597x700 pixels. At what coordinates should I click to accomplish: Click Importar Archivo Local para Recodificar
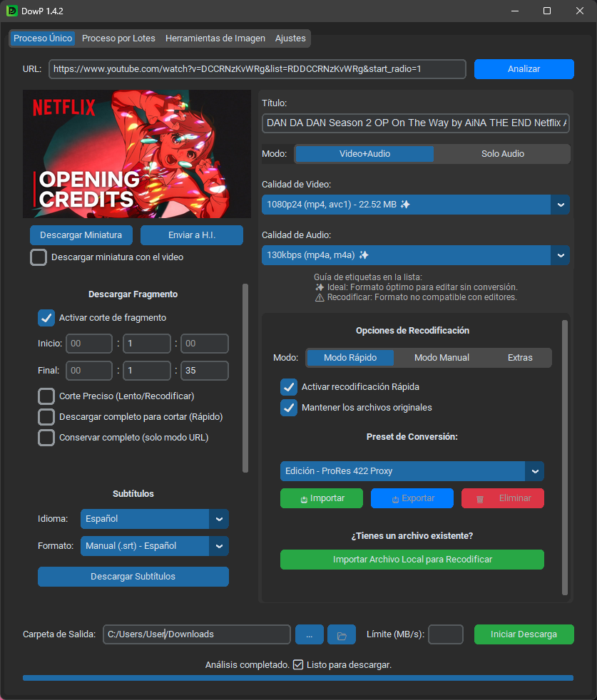pyautogui.click(x=412, y=560)
